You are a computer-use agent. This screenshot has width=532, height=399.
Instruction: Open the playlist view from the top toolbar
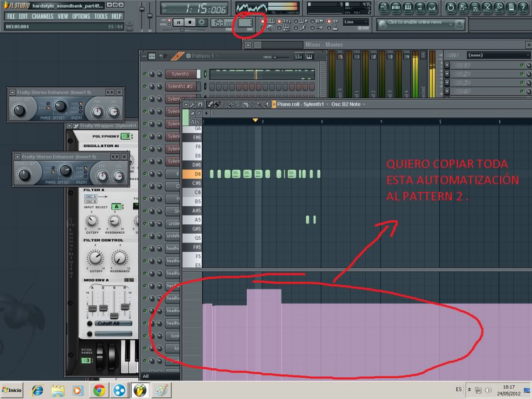coord(384,8)
